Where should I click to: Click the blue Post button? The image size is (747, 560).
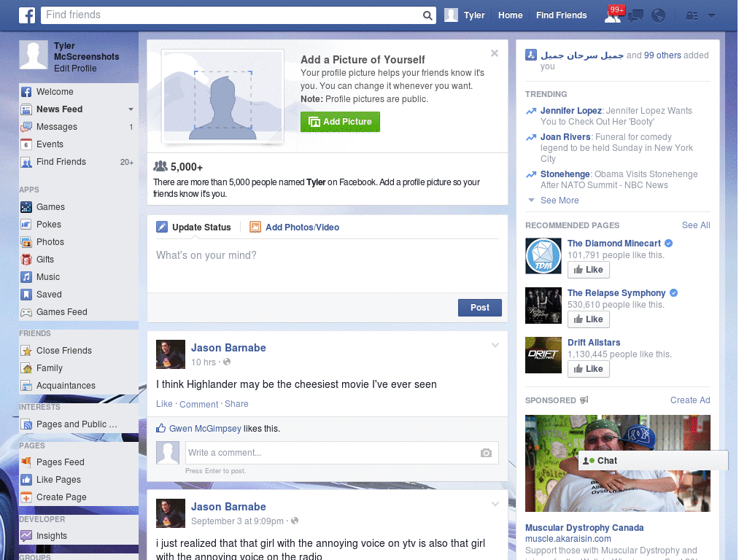pos(480,308)
